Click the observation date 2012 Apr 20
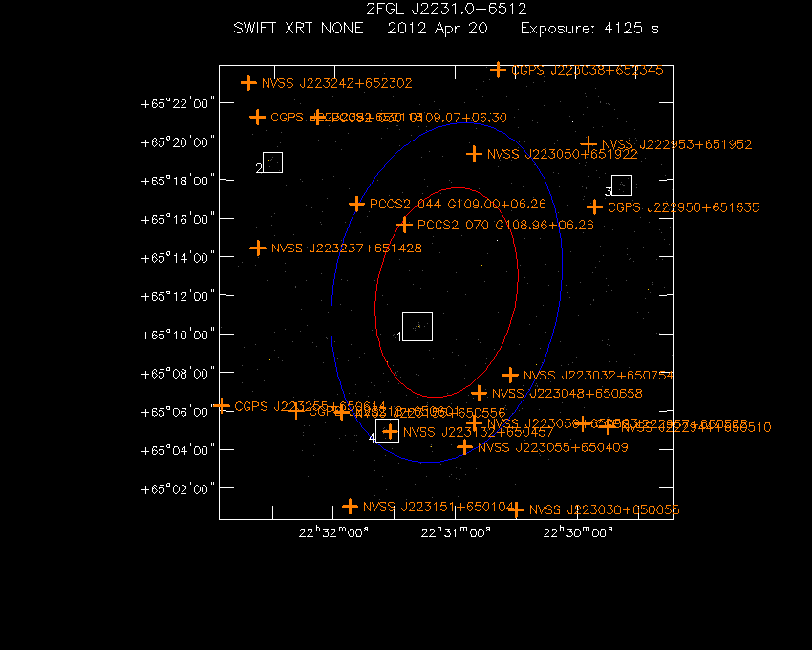Image resolution: width=812 pixels, height=650 pixels. (438, 29)
